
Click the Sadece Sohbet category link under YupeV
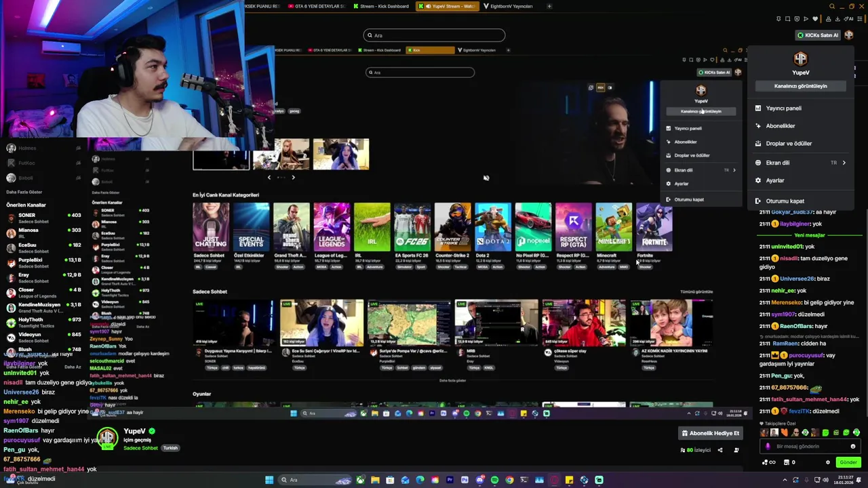(140, 448)
